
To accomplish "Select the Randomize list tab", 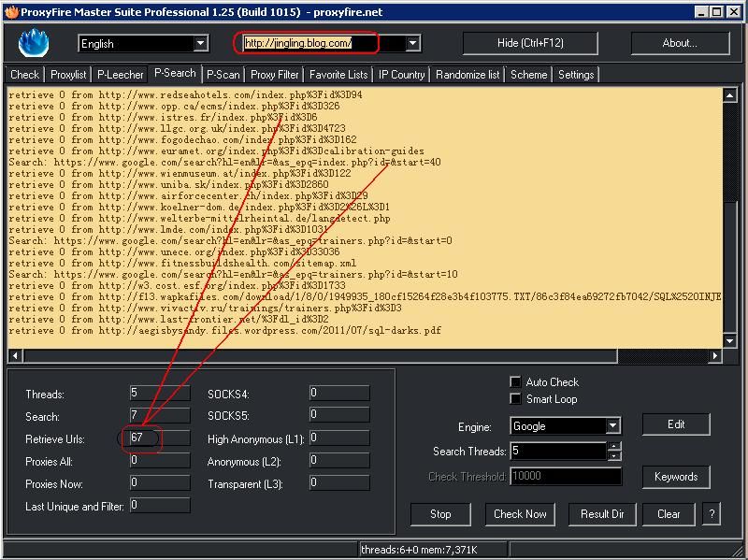I will click(x=467, y=75).
